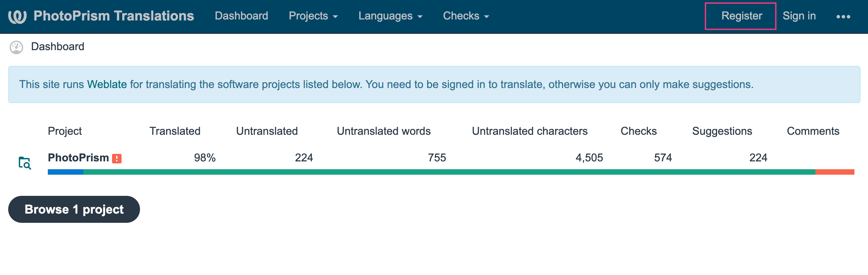Go to Dashboard in the navigation bar

point(241,16)
